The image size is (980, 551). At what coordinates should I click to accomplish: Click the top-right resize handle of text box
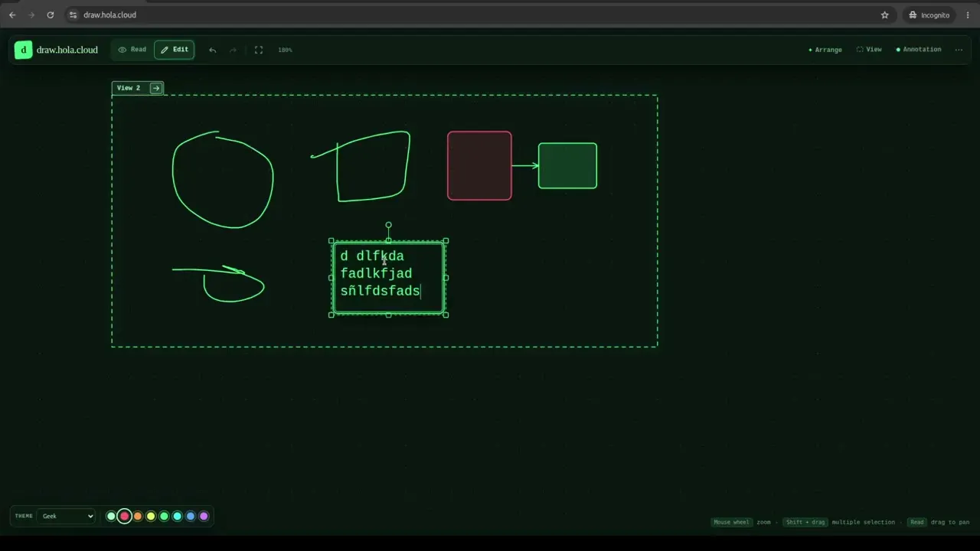click(446, 241)
